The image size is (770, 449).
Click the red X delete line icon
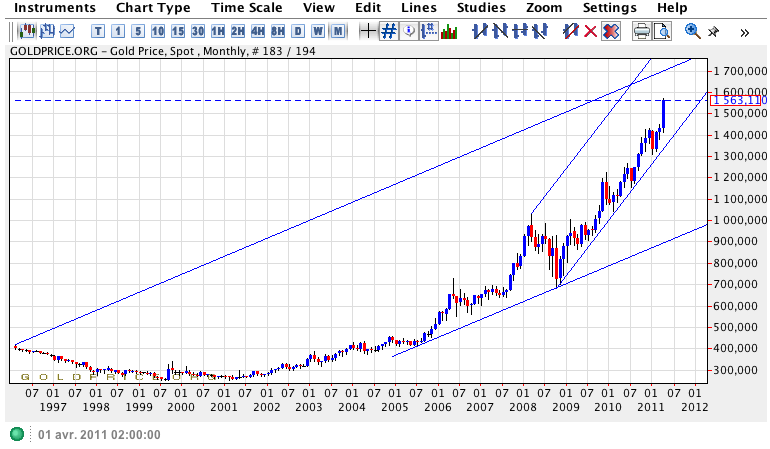(x=590, y=31)
